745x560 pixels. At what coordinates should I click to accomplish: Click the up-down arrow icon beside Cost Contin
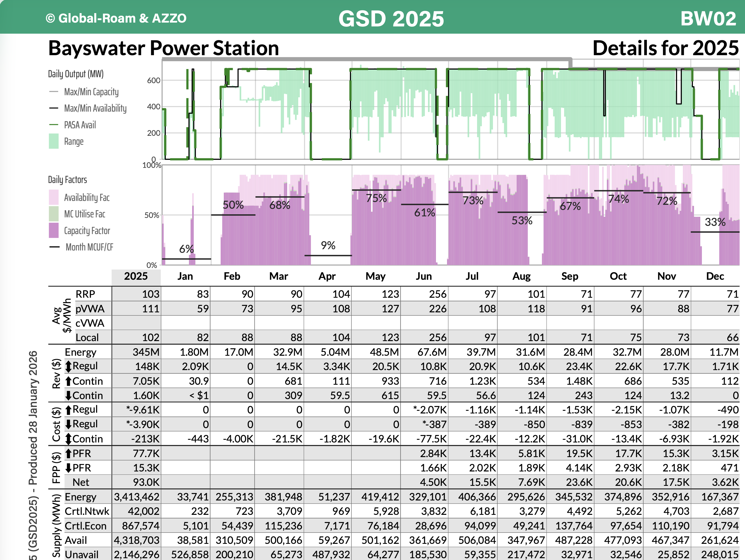(68, 439)
